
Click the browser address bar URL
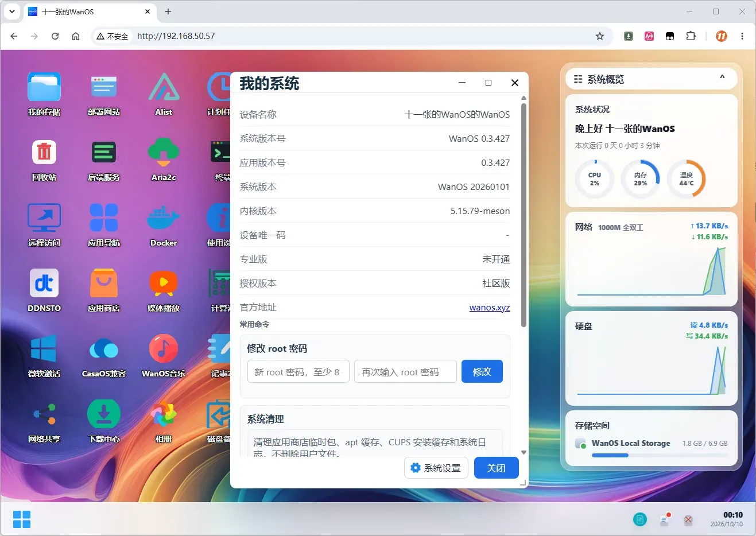click(176, 36)
